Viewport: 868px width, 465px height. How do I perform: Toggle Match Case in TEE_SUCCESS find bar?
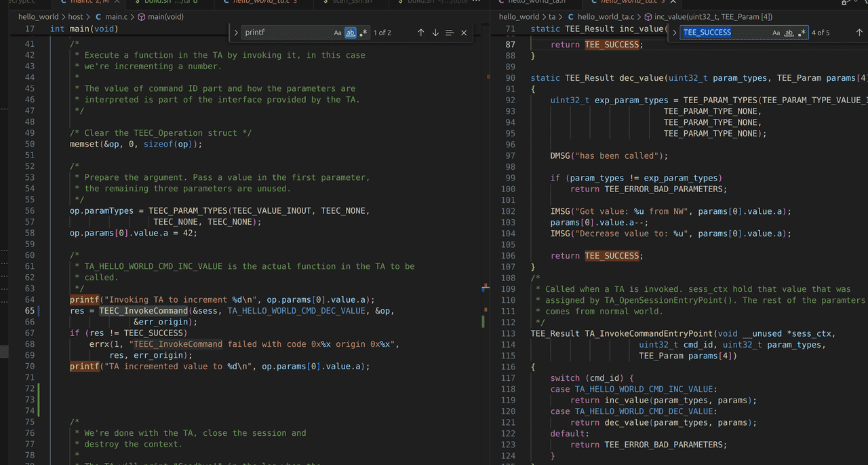[x=776, y=33]
